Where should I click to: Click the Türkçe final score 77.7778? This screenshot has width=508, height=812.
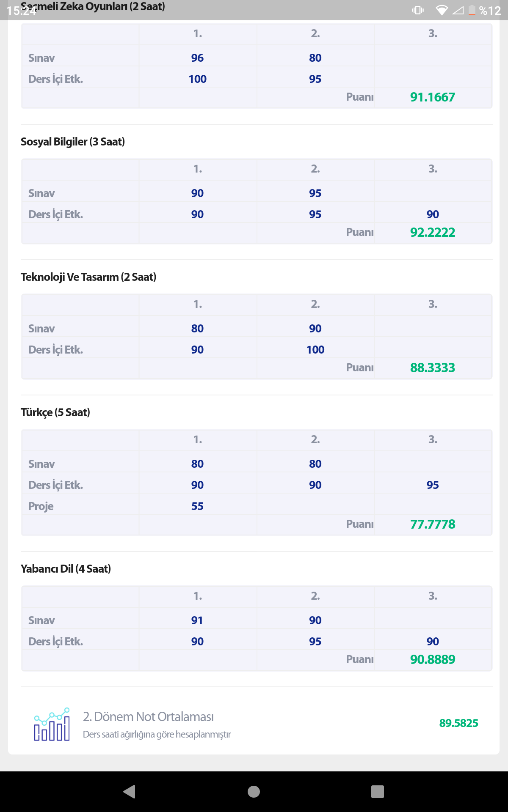coord(432,524)
